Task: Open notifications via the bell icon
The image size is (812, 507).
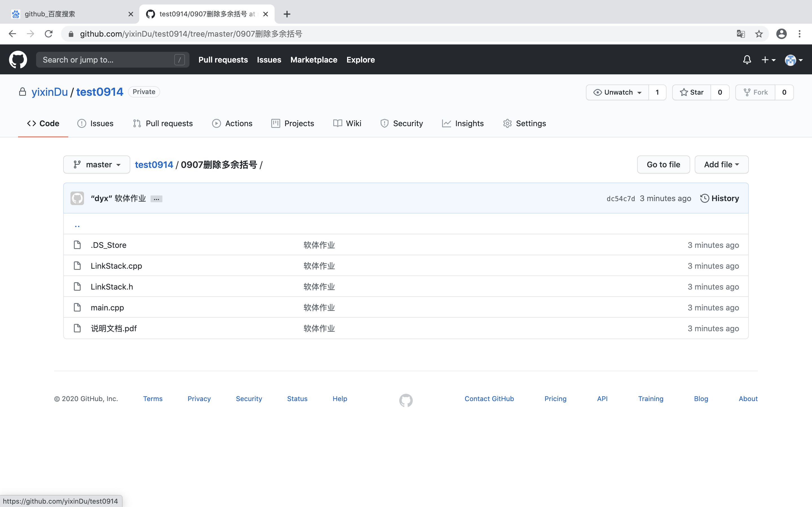Action: pos(747,59)
